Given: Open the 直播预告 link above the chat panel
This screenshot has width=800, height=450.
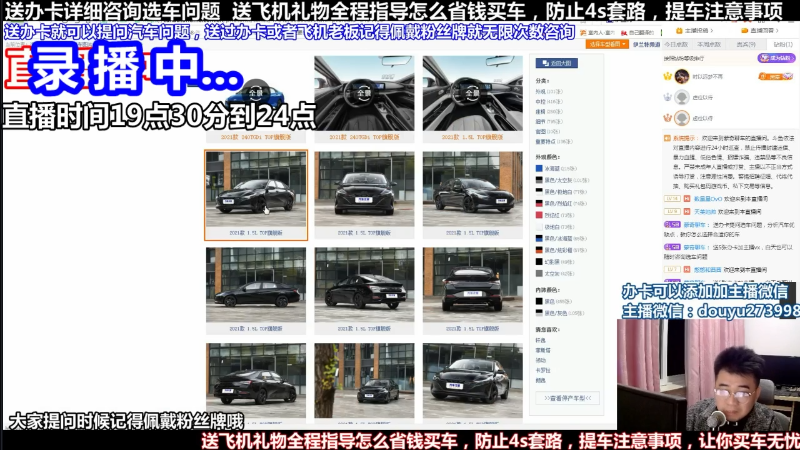Looking at the screenshot, I should [x=761, y=31].
